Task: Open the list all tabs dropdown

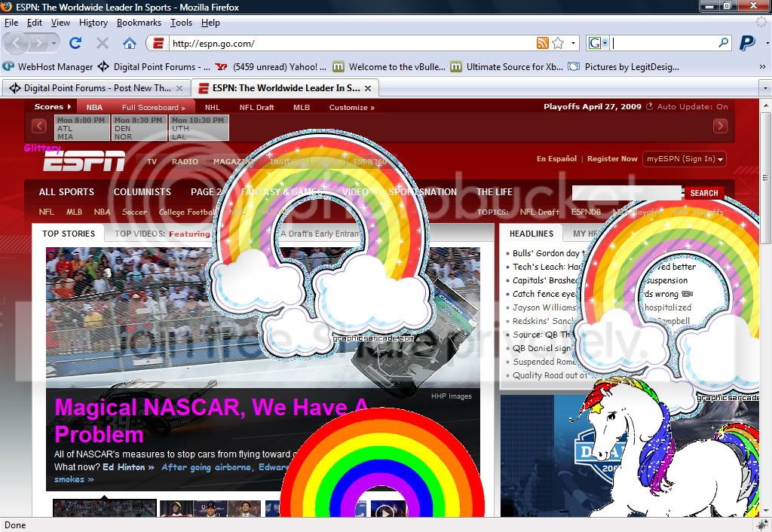Action: coord(765,89)
